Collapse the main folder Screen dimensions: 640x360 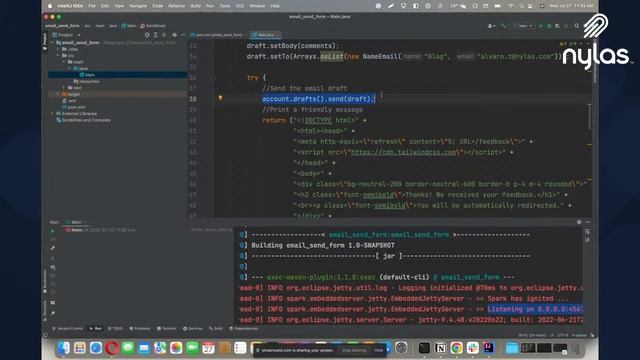pos(64,62)
